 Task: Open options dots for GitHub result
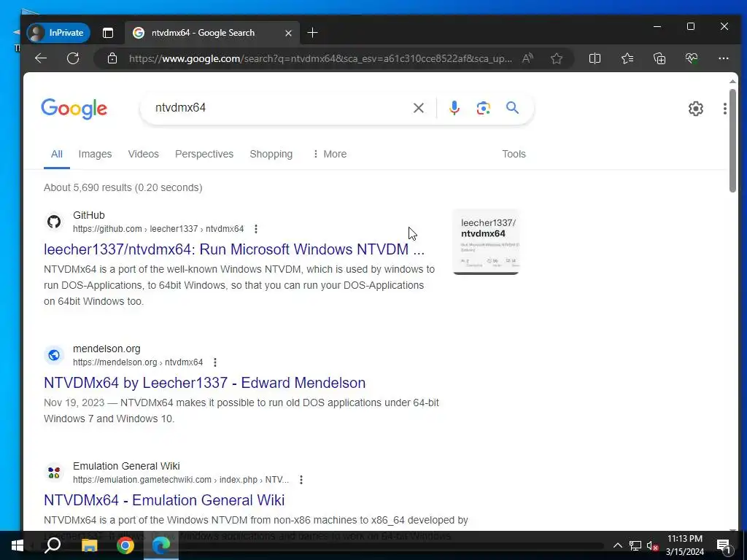coord(256,229)
